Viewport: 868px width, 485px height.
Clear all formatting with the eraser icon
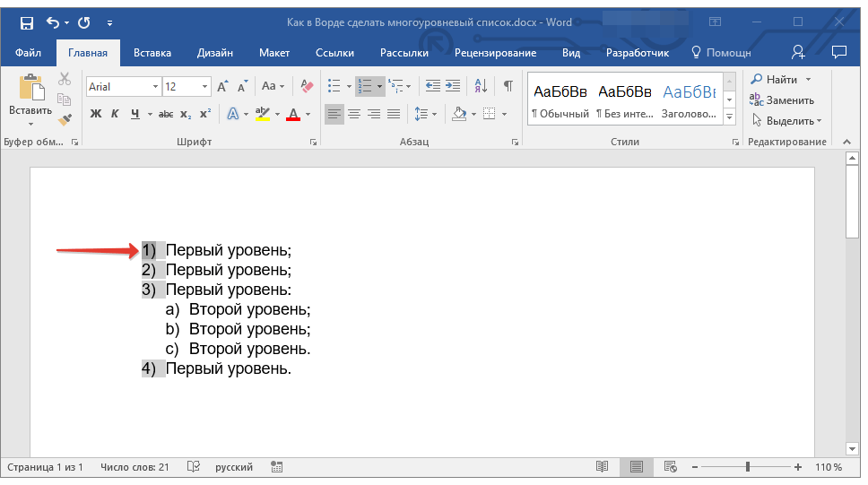(308, 86)
